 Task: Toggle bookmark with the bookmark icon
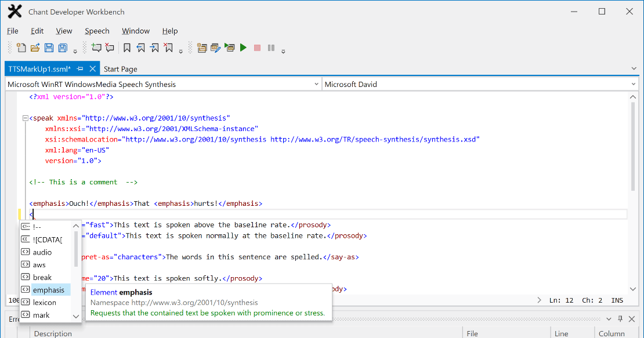coord(127,48)
